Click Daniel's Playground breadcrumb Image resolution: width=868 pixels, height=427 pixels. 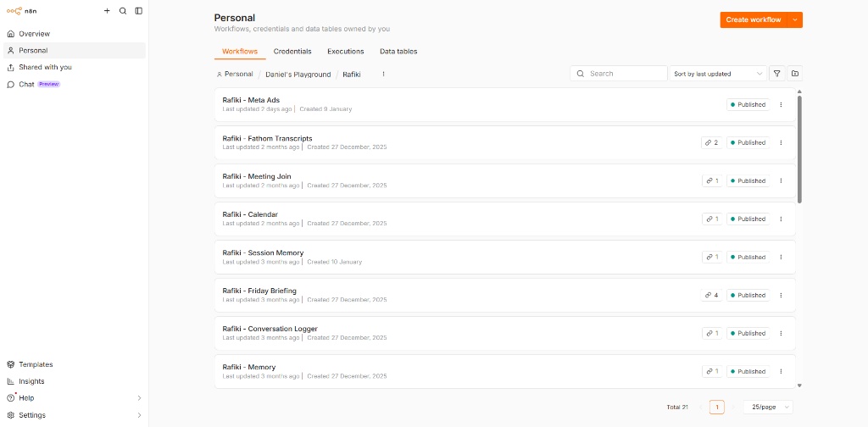(x=298, y=74)
